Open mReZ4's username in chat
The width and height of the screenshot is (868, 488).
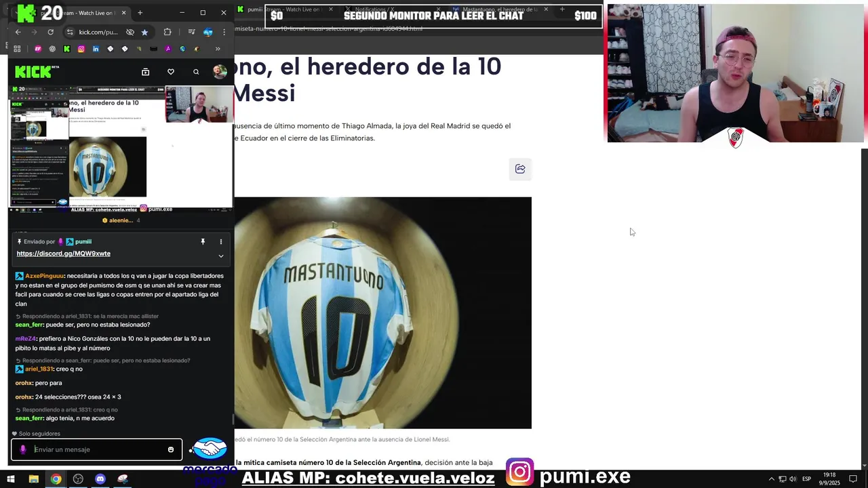[x=25, y=339]
